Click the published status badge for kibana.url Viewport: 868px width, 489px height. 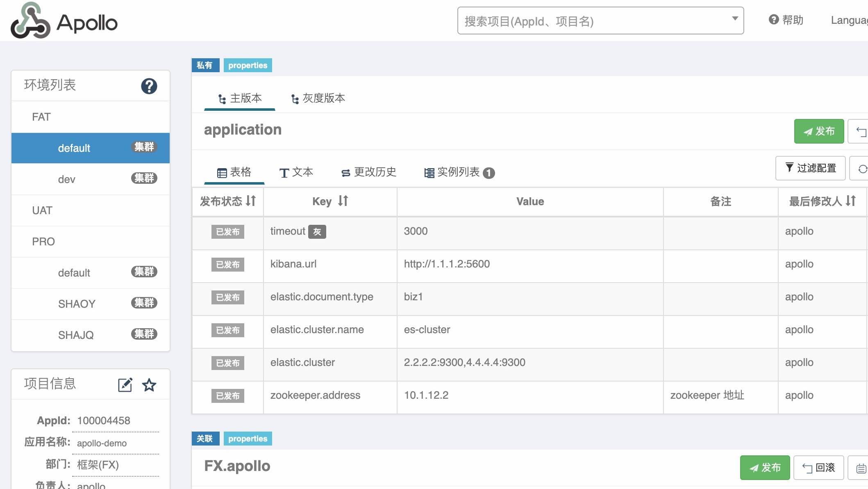(228, 265)
